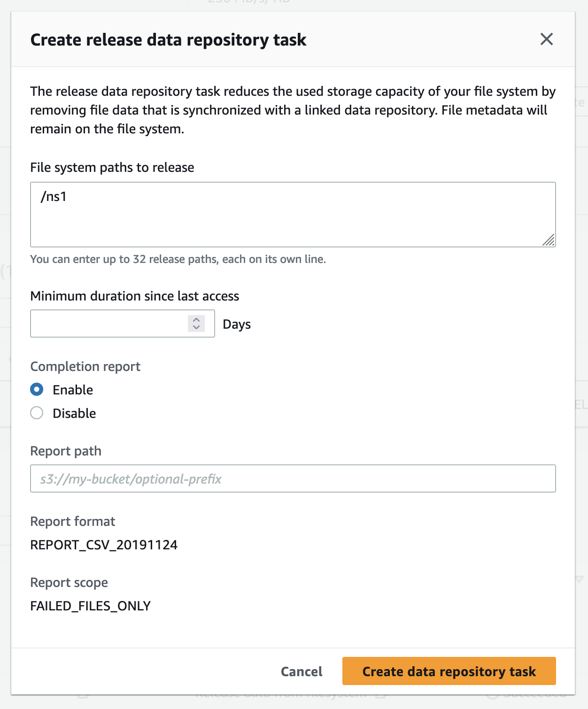This screenshot has width=588, height=709.
Task: Click the Disable option label text
Action: (x=74, y=413)
